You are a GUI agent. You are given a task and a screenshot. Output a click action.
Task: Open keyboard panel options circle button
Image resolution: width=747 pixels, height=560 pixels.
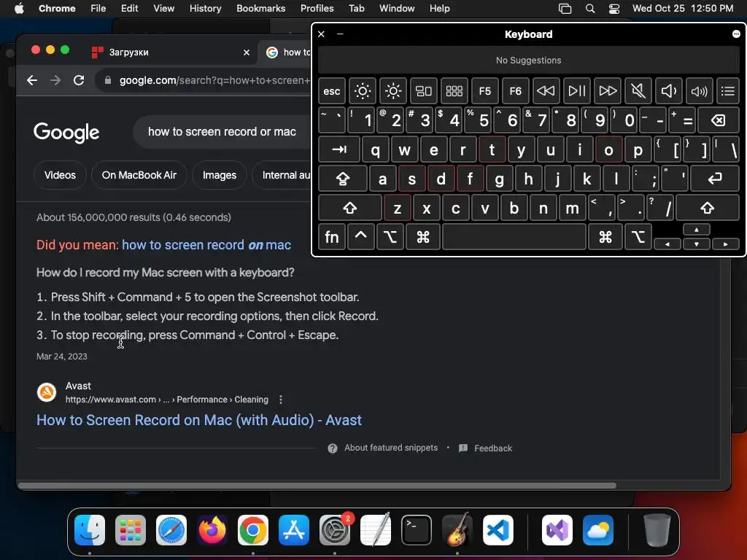pyautogui.click(x=736, y=34)
